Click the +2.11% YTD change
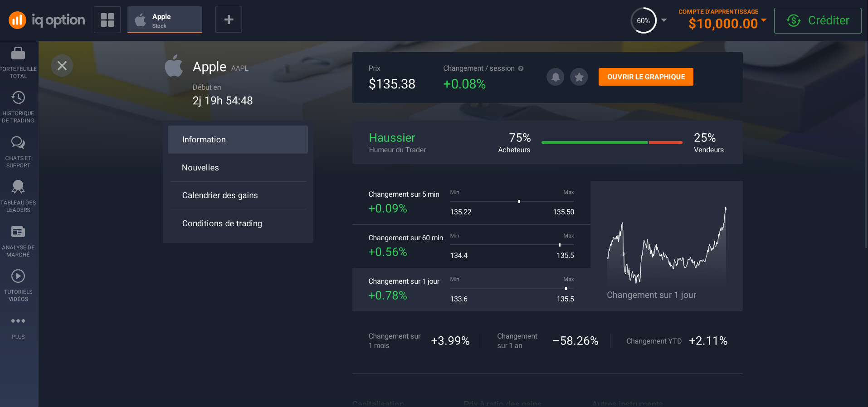Screen dimensions: 868x407 pyautogui.click(x=708, y=341)
